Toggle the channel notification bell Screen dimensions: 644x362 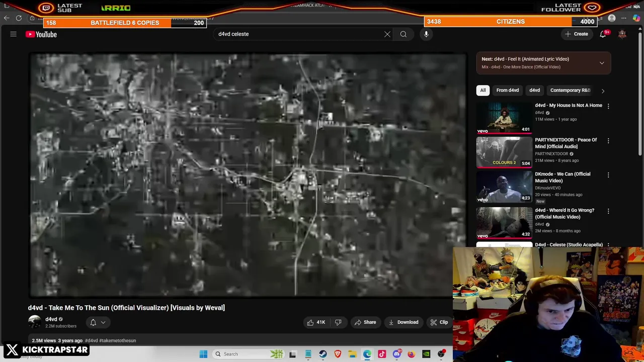tap(93, 322)
